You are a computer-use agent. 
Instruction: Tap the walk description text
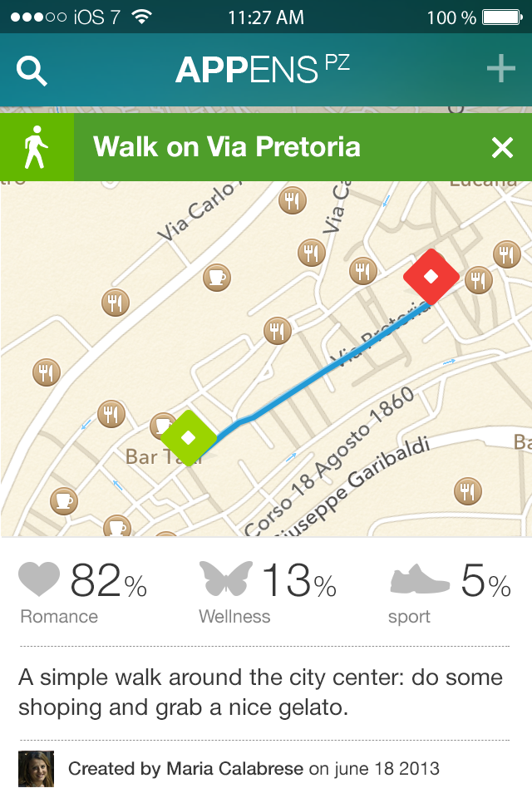point(260,692)
